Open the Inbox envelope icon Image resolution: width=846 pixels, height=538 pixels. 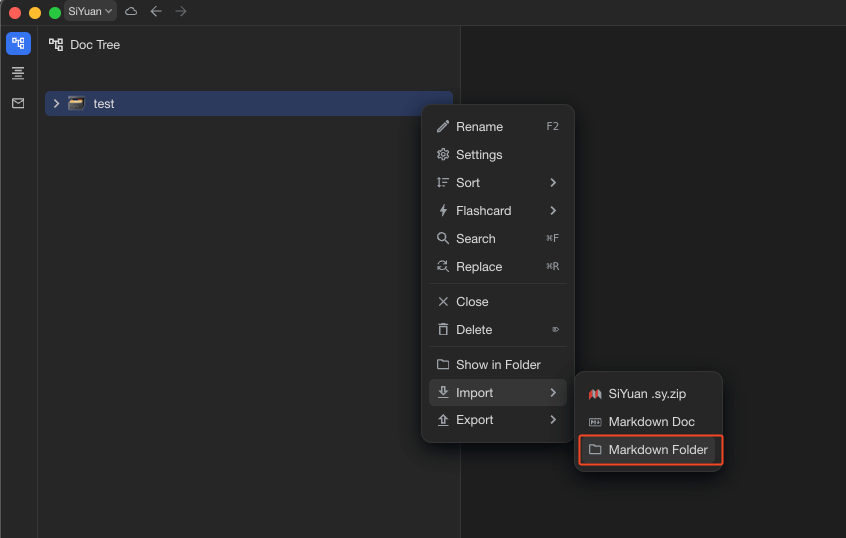click(18, 103)
